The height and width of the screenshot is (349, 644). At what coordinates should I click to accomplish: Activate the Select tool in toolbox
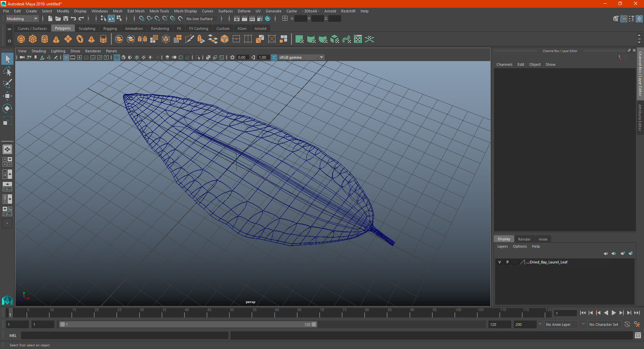tap(7, 59)
